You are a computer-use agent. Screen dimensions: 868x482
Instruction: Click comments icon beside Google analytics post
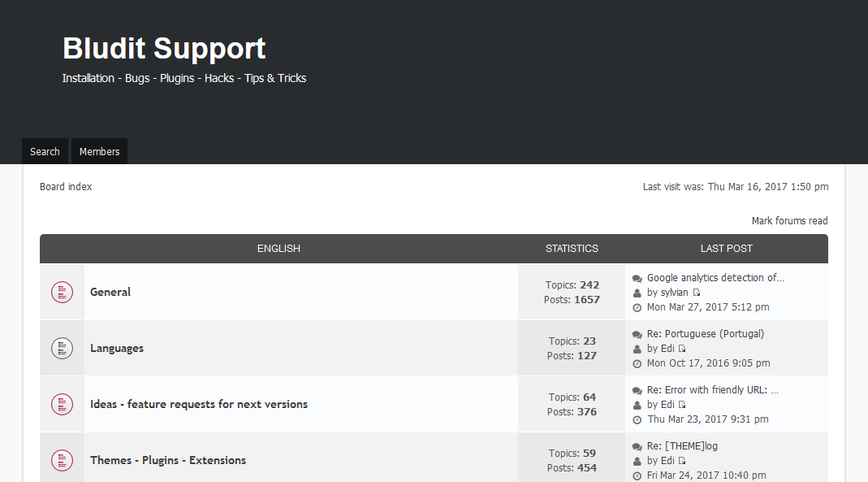pos(637,278)
